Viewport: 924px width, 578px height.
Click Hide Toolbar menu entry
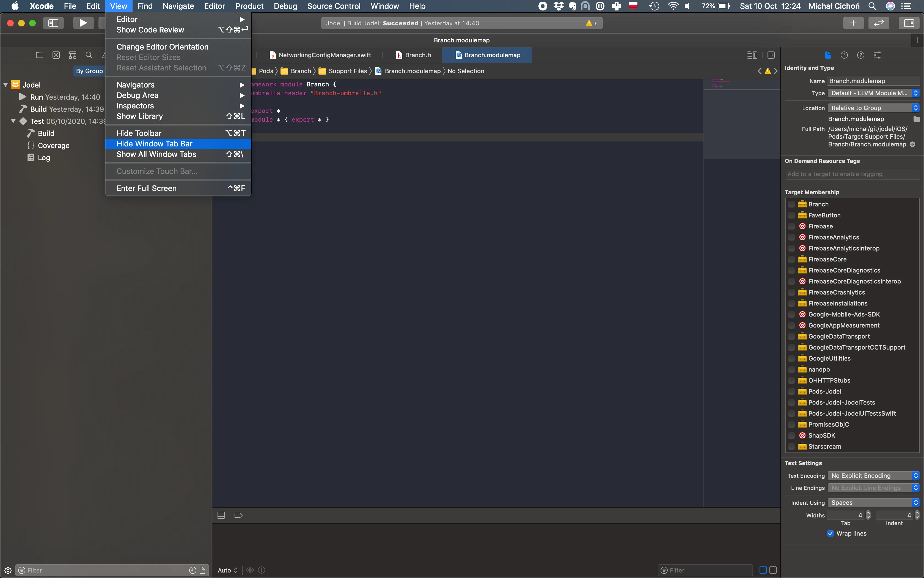coord(178,133)
